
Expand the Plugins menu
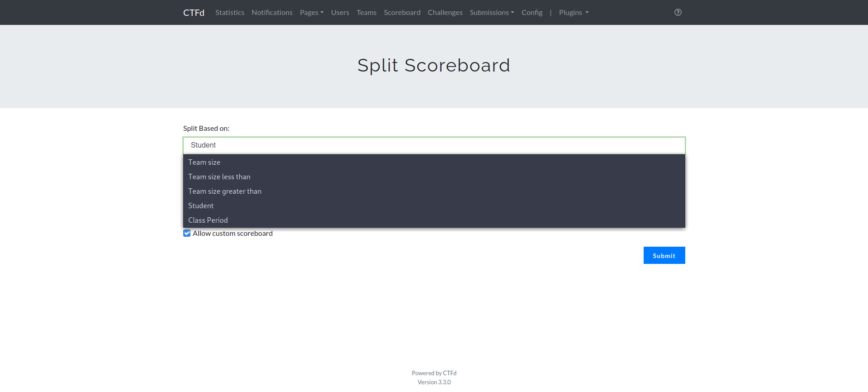coord(574,12)
